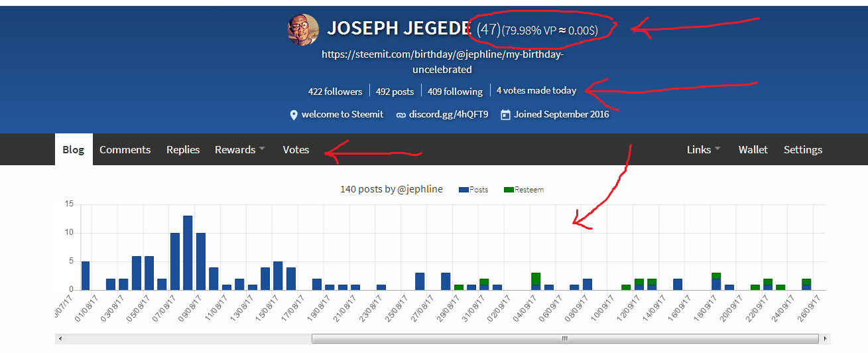
Task: Toggle the blue Posts legend swatch
Action: pos(464,190)
